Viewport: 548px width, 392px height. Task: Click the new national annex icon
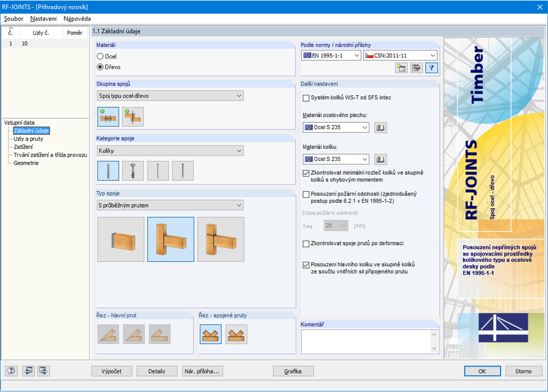pos(402,68)
